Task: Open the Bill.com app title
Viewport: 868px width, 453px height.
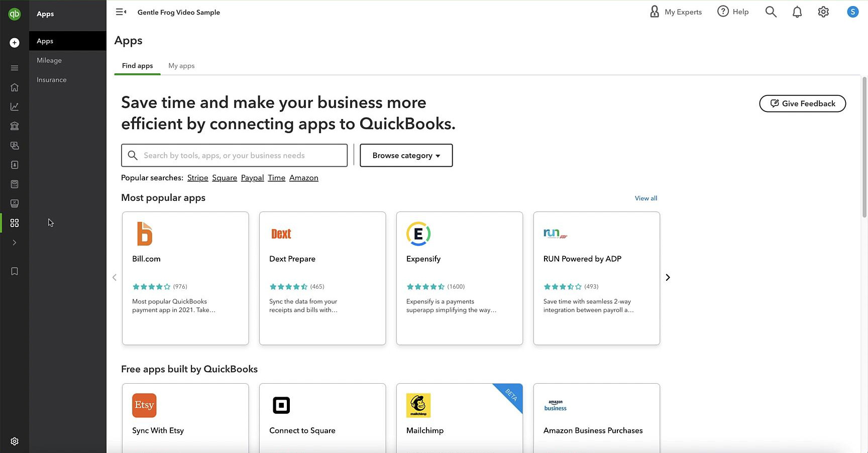Action: pos(146,259)
